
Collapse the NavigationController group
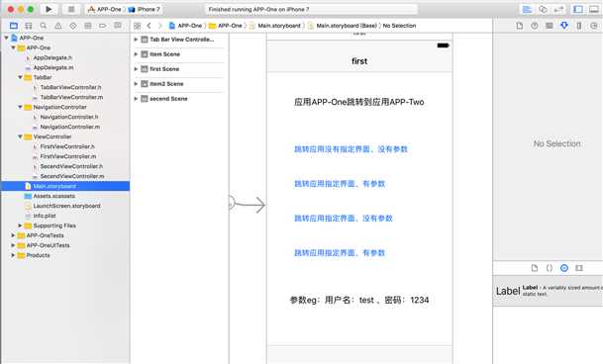[x=20, y=107]
